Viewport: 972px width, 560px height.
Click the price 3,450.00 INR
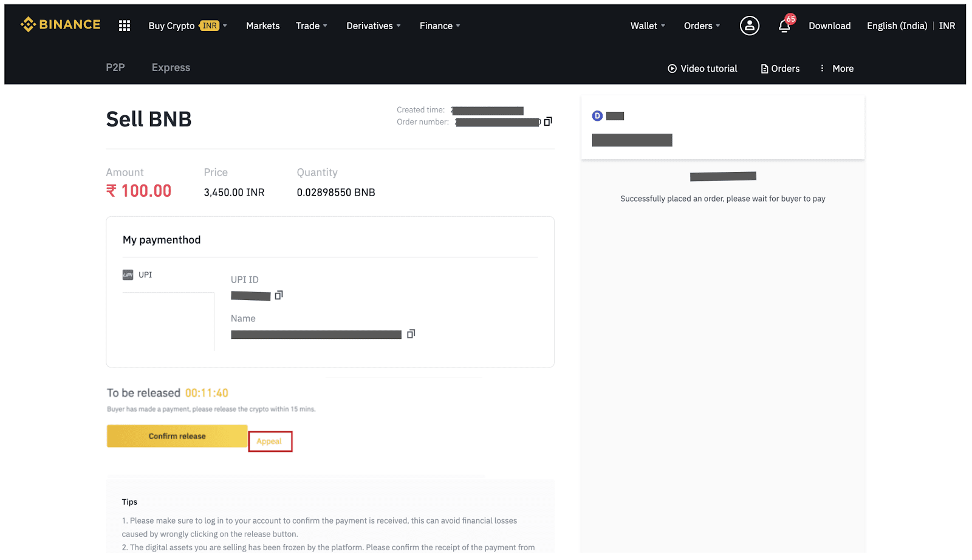[x=234, y=193]
